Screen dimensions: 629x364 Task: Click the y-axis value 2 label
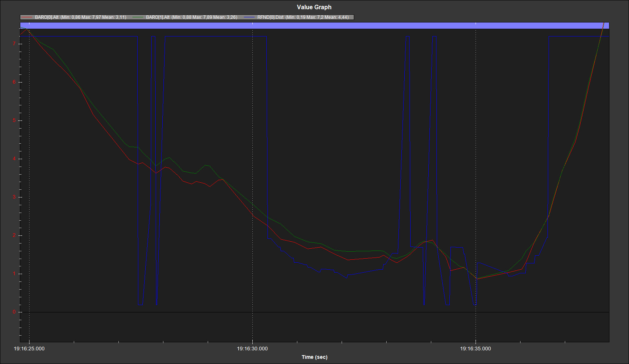14,235
